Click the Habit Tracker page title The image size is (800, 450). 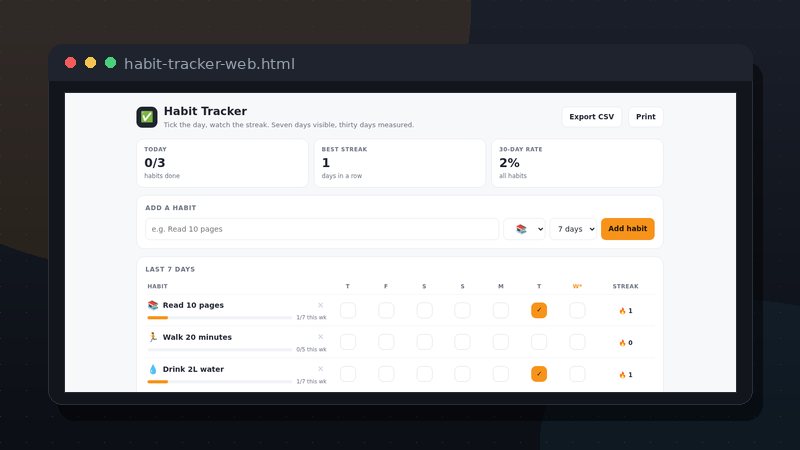(205, 111)
